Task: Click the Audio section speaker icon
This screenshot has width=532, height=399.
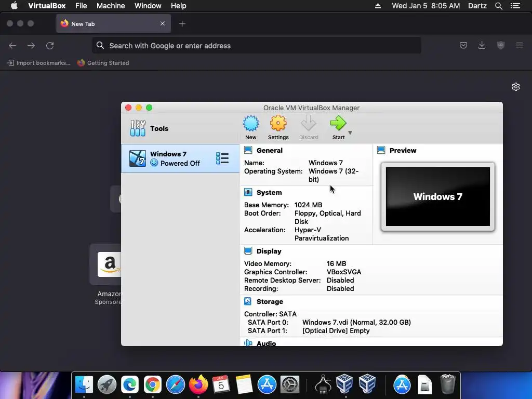Action: (x=248, y=343)
